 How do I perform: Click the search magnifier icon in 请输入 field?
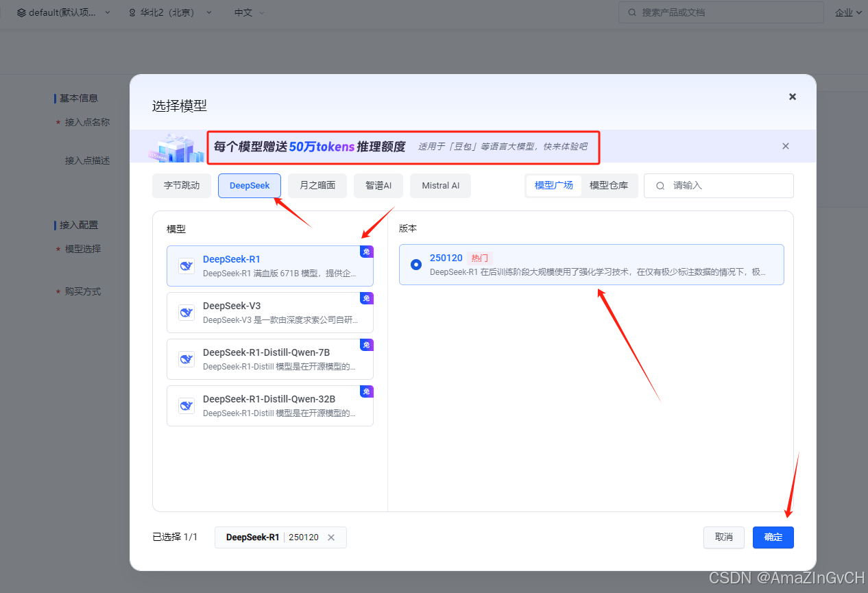660,186
